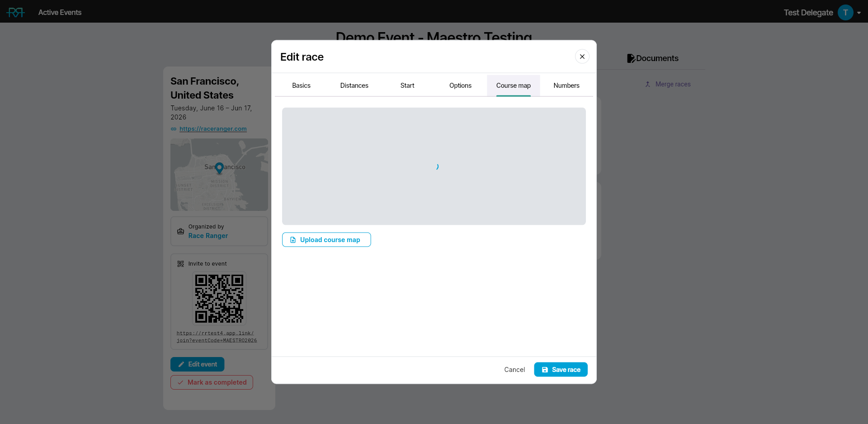This screenshot has height=424, width=868.
Task: Click Upload course map button
Action: [326, 240]
